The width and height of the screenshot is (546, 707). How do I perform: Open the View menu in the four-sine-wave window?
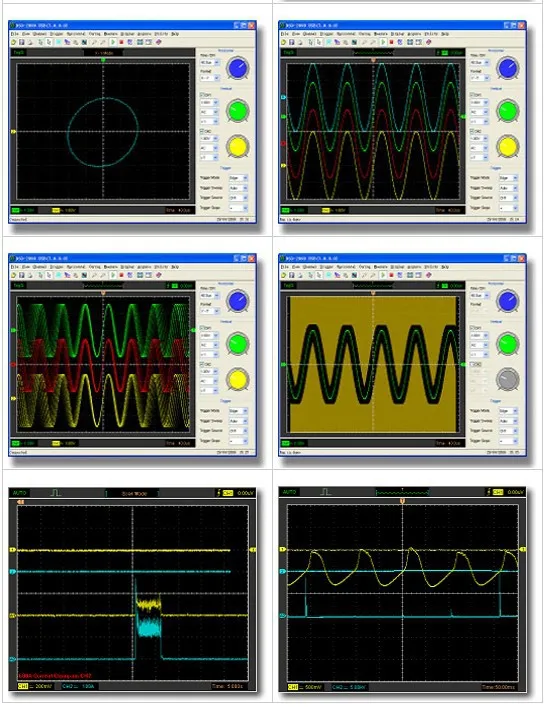296,34
